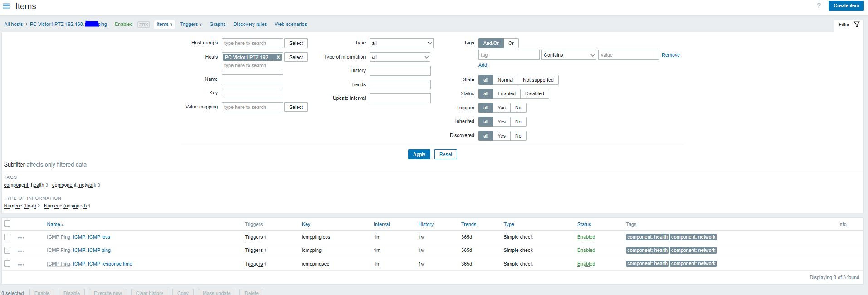This screenshot has height=295, width=868.
Task: Filter by Numeric (unsigned) type
Action: pyautogui.click(x=65, y=206)
